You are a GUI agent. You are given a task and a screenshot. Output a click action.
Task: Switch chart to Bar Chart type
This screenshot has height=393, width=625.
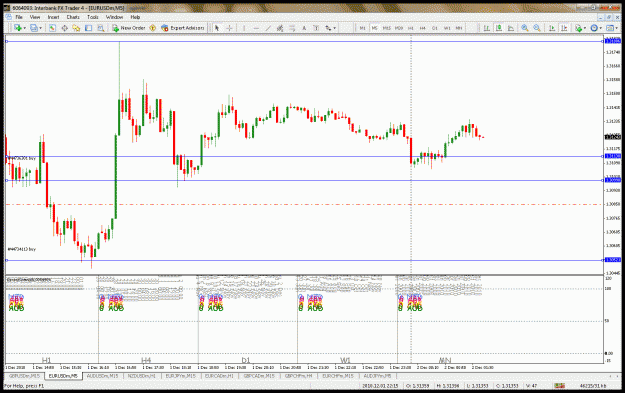coord(487,28)
